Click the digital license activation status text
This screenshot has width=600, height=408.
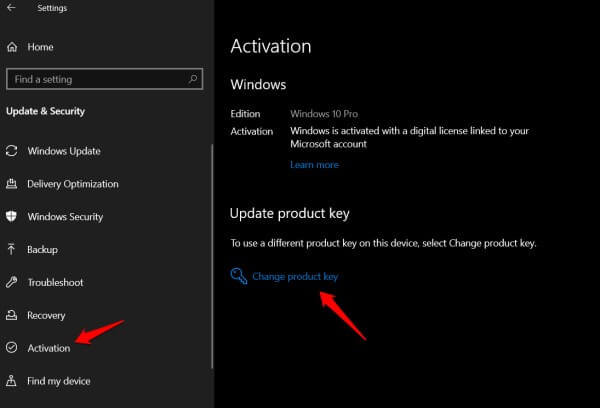[x=409, y=137]
